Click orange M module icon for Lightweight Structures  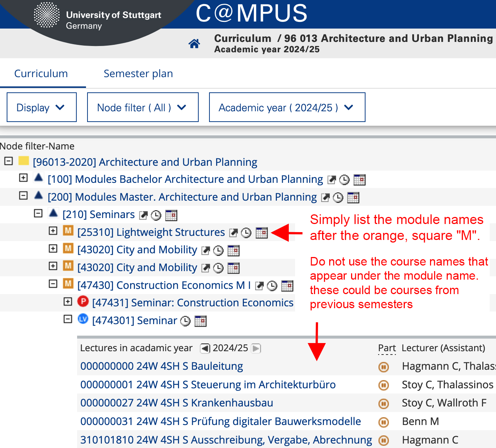coord(68,231)
